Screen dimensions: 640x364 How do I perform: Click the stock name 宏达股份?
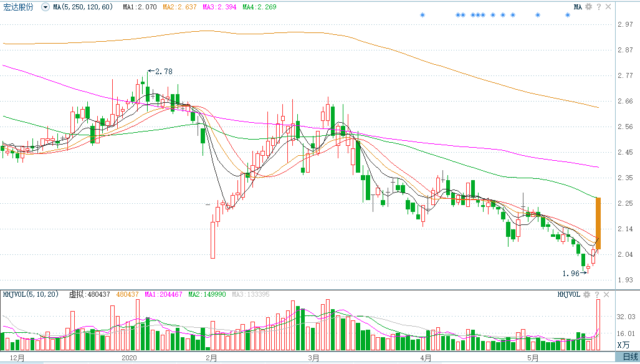coord(18,7)
